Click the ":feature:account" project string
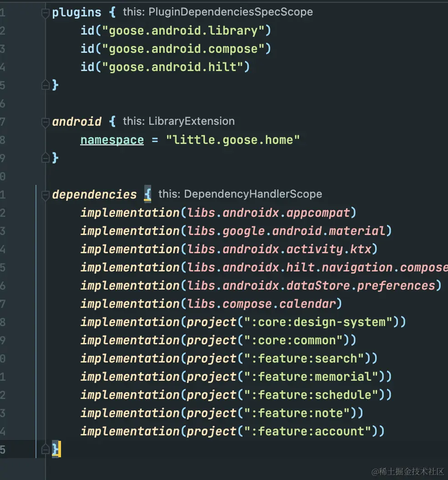 [x=307, y=431]
